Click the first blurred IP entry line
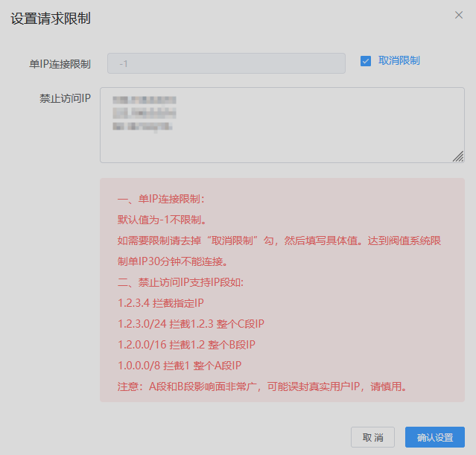The width and height of the screenshot is (476, 455). (145, 100)
